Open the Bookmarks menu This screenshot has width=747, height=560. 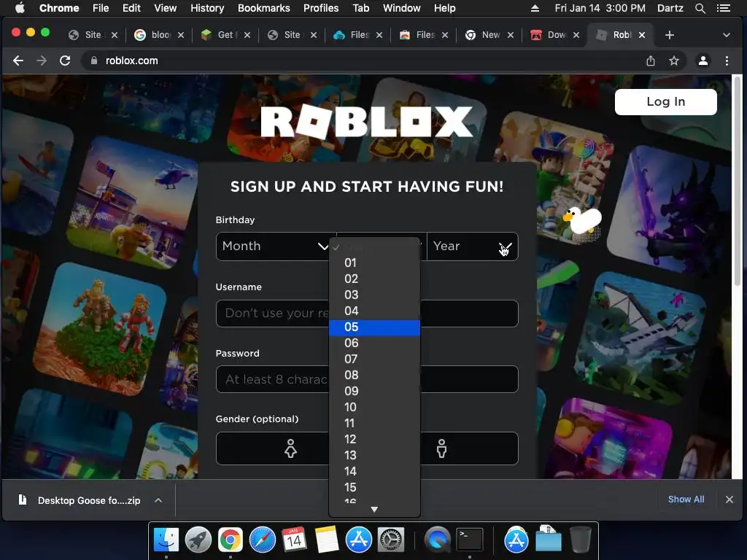point(264,8)
